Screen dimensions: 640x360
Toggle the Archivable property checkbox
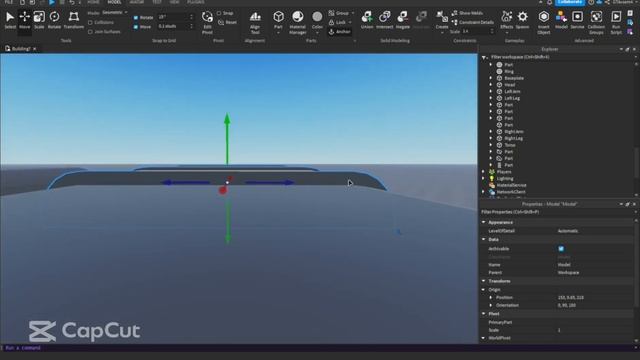click(x=561, y=249)
